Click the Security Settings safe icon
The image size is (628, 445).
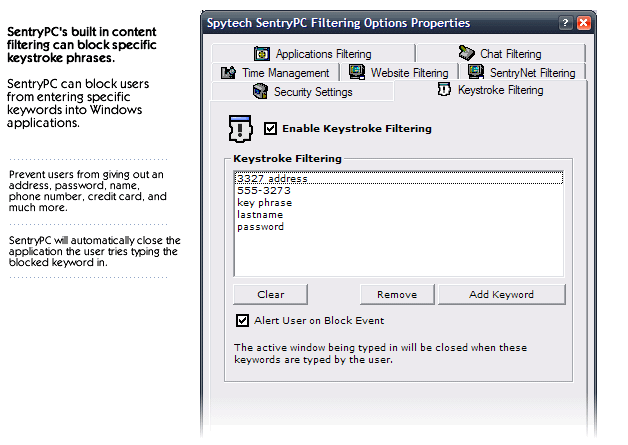click(260, 91)
